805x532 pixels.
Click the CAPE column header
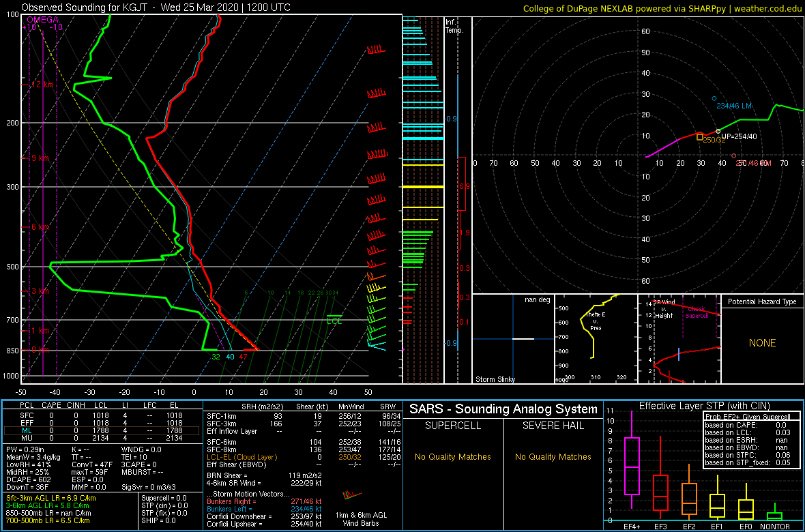pos(51,406)
